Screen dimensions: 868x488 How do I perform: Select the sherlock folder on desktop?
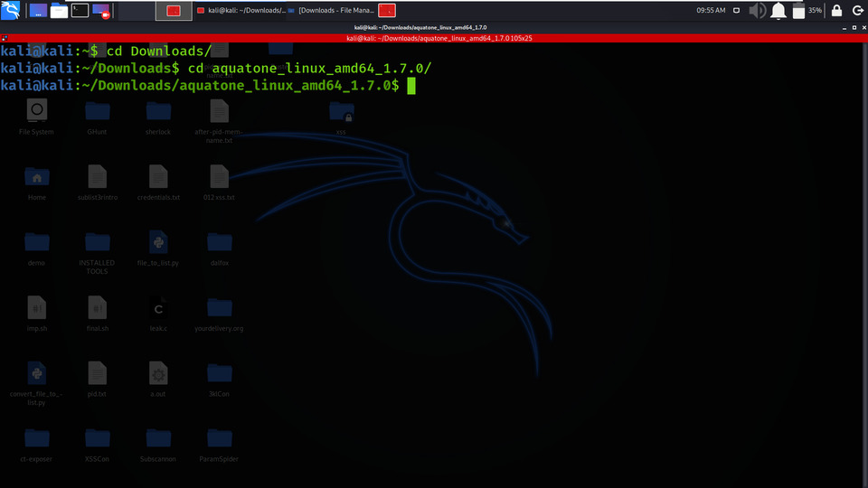click(x=158, y=117)
